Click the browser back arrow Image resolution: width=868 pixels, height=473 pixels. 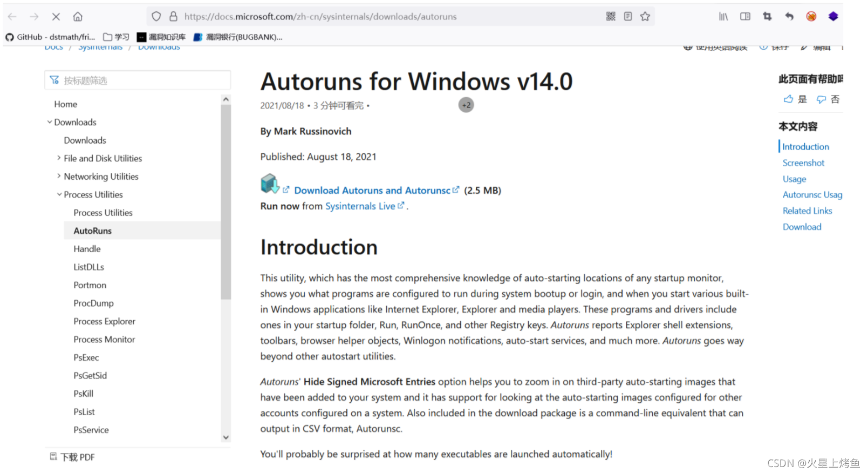pyautogui.click(x=12, y=17)
